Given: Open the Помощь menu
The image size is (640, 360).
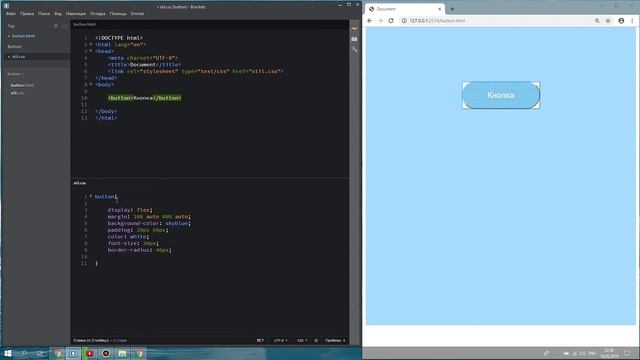Looking at the screenshot, I should click(x=118, y=13).
